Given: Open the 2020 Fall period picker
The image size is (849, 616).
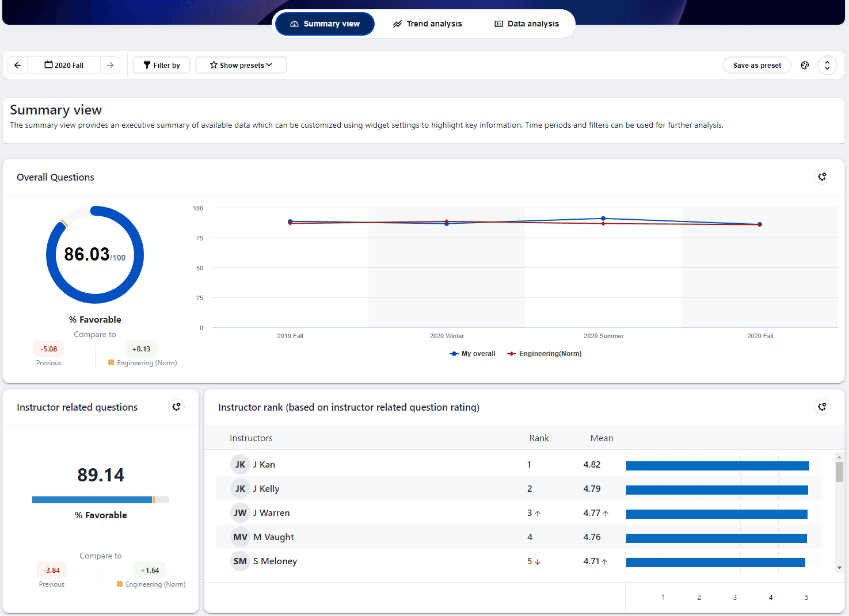Looking at the screenshot, I should [64, 65].
